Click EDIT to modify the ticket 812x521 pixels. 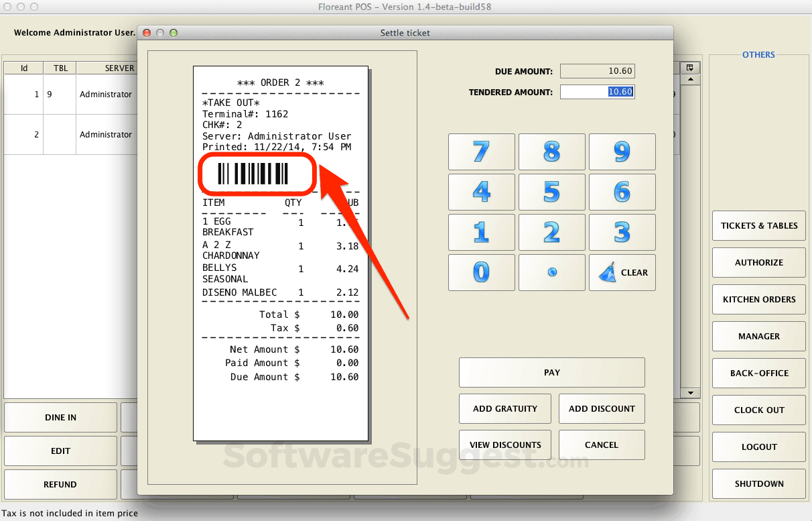point(60,451)
